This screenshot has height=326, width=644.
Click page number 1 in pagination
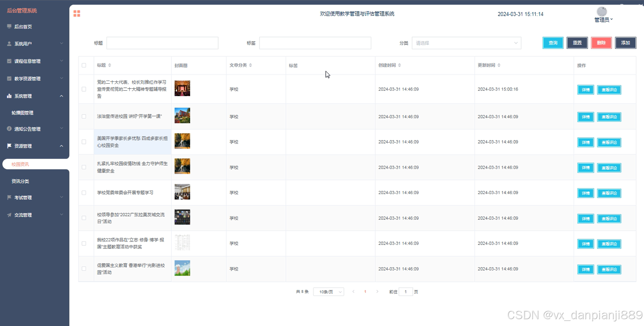tap(365, 291)
